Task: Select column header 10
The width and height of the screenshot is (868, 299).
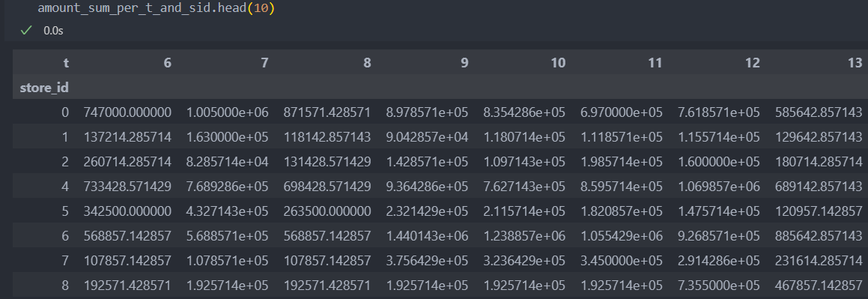Action: 558,62
